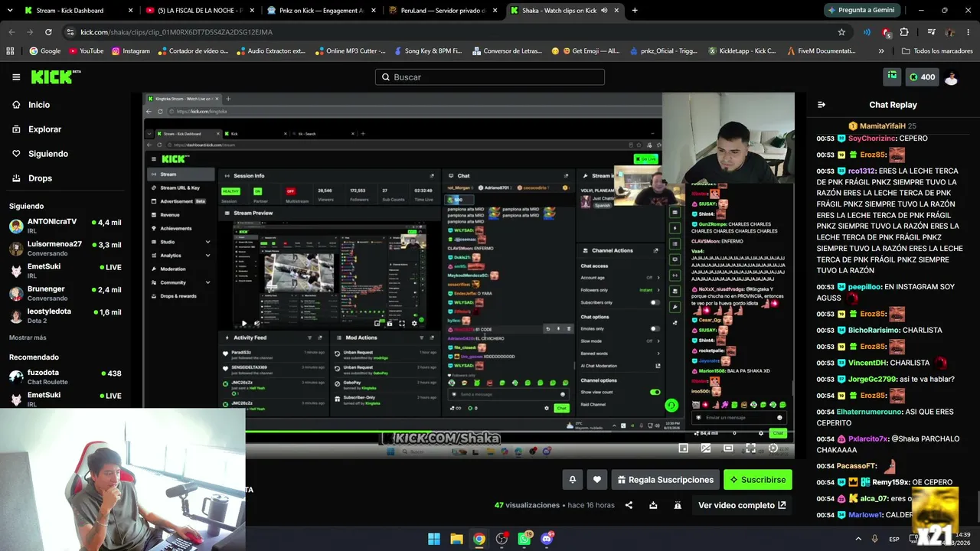Image resolution: width=980 pixels, height=551 pixels.
Task: Share this clip via the share icon
Action: 629,505
